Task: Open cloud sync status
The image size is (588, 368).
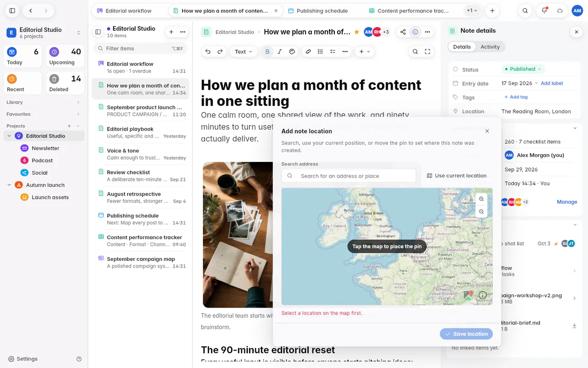Action: (x=560, y=11)
